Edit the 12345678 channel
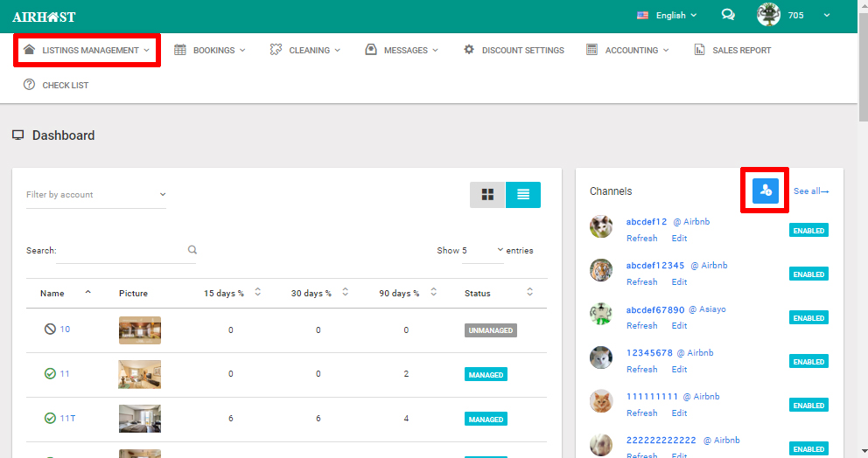 [x=679, y=370]
